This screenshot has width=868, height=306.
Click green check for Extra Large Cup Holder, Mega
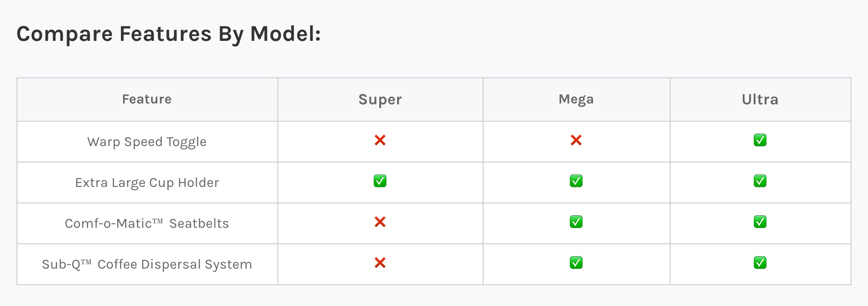point(576,181)
